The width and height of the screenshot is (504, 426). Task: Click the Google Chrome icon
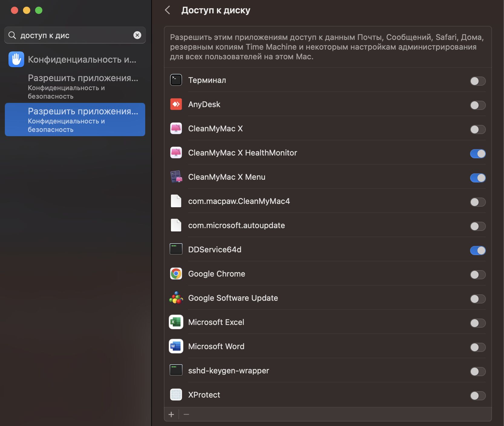(x=176, y=274)
